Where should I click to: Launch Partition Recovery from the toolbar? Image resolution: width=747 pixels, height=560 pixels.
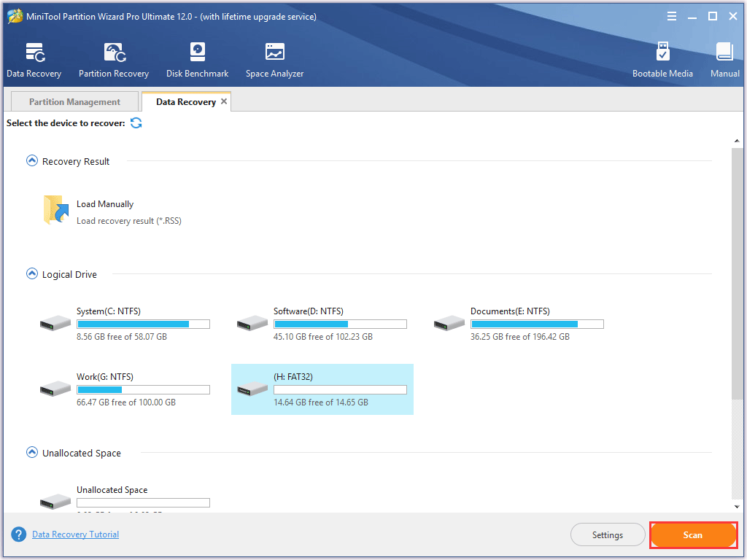(114, 60)
